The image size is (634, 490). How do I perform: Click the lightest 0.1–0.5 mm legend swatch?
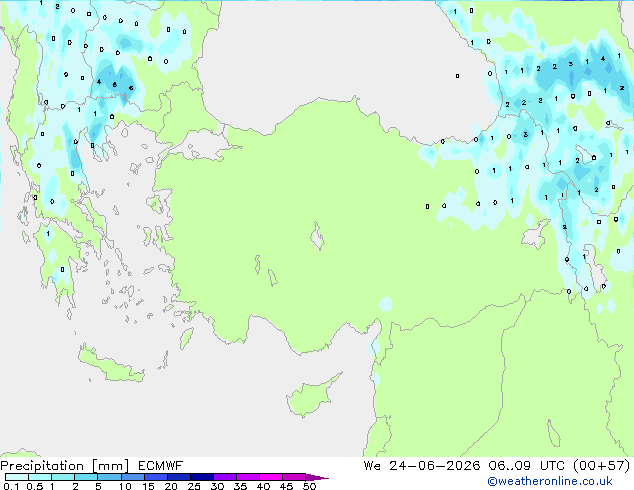pos(17,477)
